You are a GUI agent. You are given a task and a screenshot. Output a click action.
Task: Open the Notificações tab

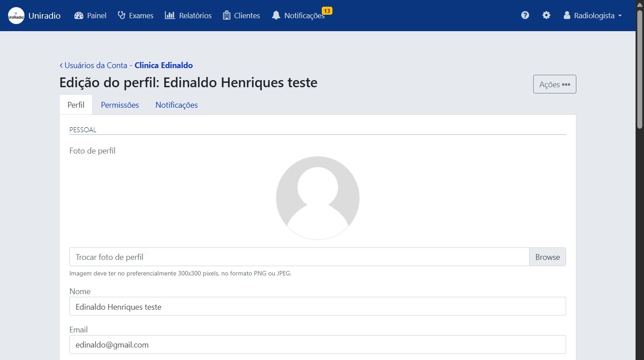[176, 105]
